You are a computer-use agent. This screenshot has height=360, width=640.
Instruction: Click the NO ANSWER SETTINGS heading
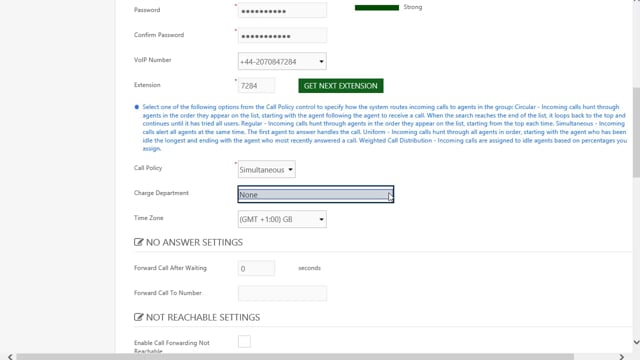click(194, 242)
